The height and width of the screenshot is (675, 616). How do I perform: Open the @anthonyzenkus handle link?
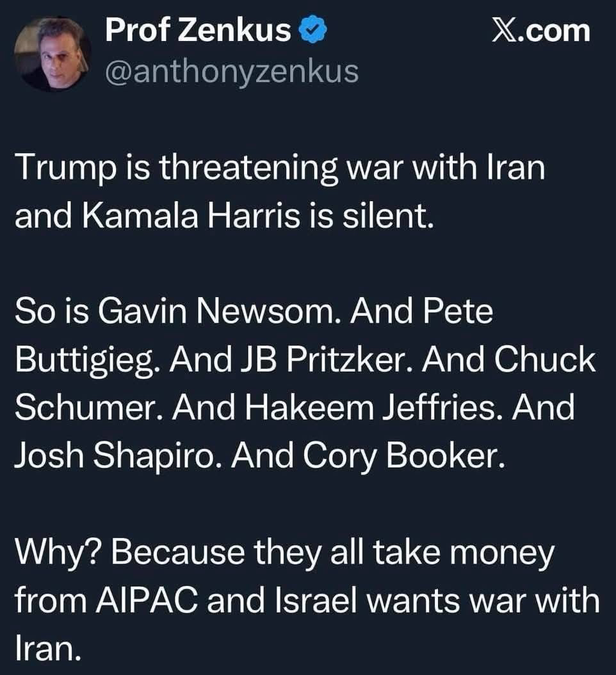click(231, 71)
